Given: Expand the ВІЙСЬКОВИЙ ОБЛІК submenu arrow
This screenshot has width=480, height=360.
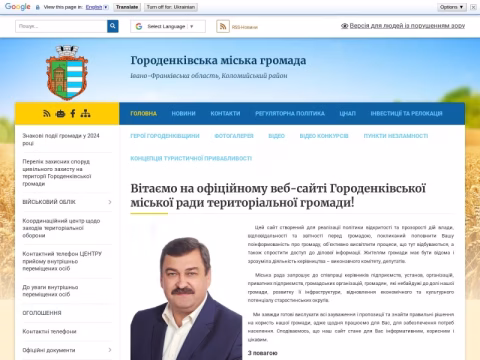Looking at the screenshot, I should (110, 202).
